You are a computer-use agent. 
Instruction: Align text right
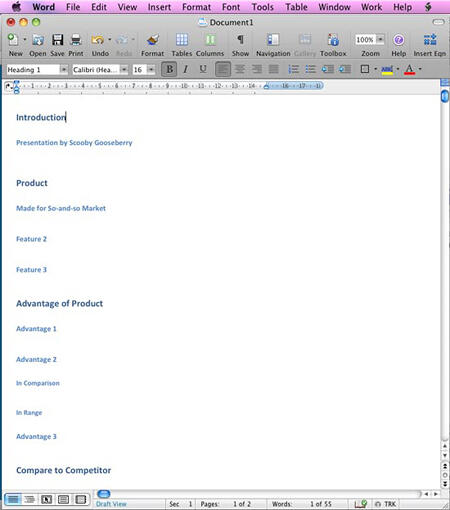pos(257,69)
